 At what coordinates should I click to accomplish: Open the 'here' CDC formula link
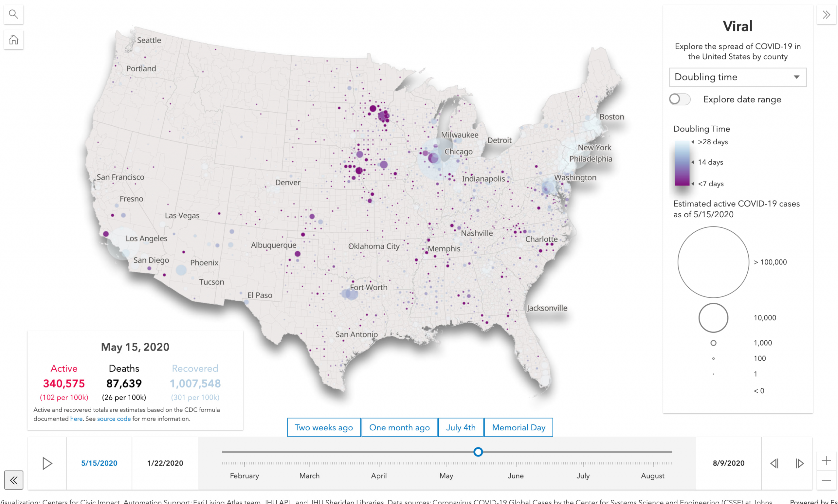(76, 419)
